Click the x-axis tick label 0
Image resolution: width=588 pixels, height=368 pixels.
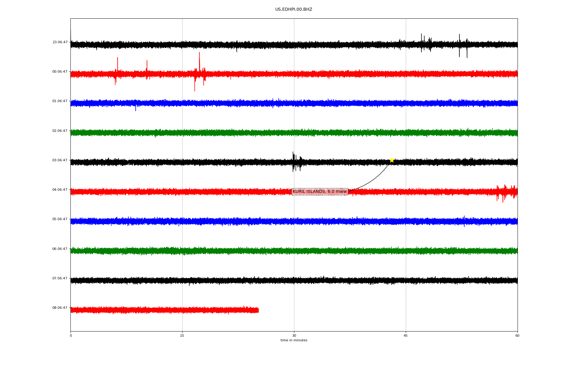(x=71, y=335)
